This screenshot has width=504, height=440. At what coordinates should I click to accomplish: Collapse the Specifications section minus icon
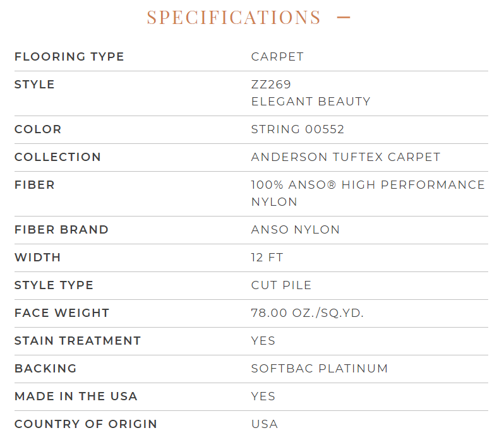(x=344, y=17)
